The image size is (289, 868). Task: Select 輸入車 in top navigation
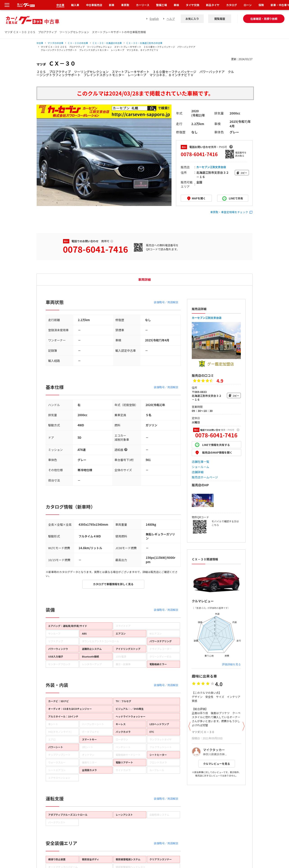(x=75, y=5)
